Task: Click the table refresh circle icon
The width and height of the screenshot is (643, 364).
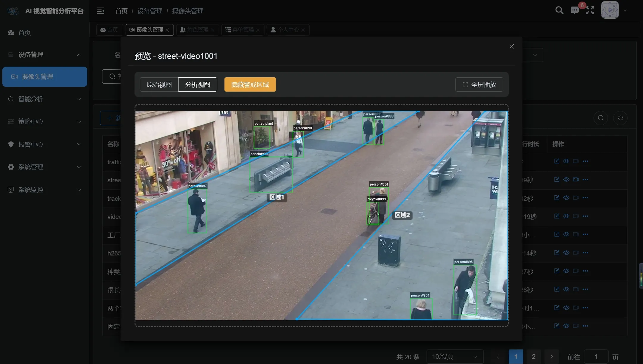Action: [x=620, y=118]
